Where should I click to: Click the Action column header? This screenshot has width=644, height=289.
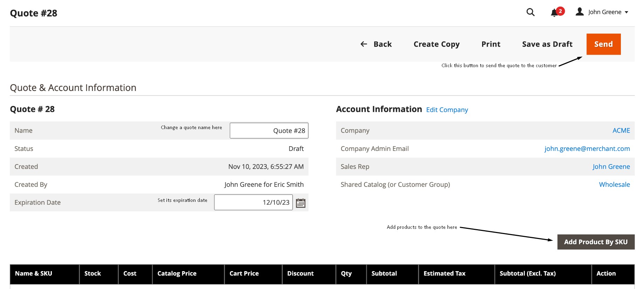click(613, 274)
